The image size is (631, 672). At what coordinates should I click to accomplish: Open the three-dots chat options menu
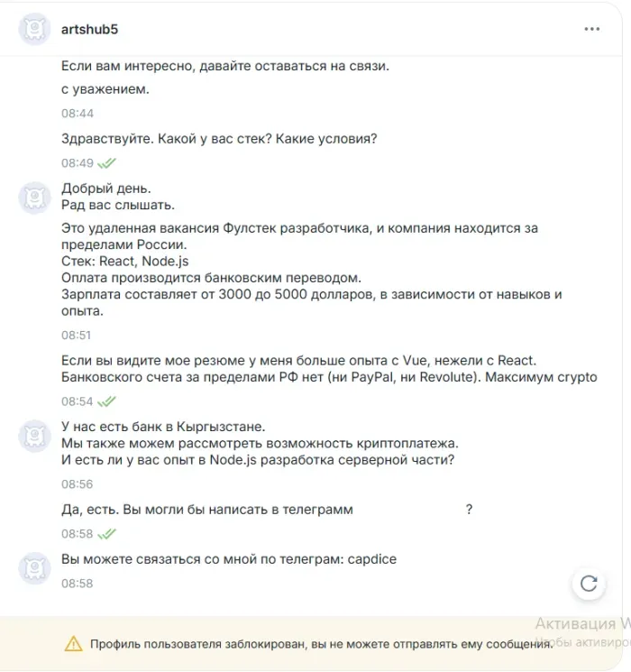pos(591,29)
